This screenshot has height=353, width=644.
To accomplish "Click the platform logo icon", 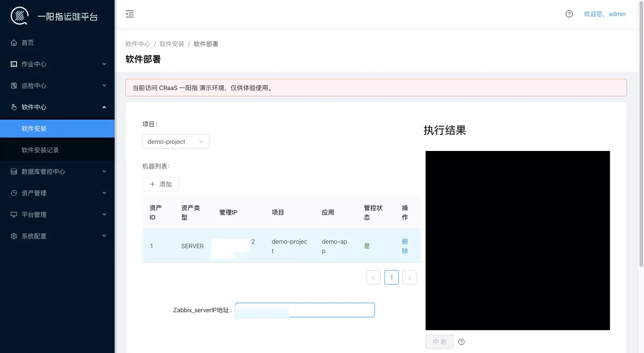I will tap(19, 16).
